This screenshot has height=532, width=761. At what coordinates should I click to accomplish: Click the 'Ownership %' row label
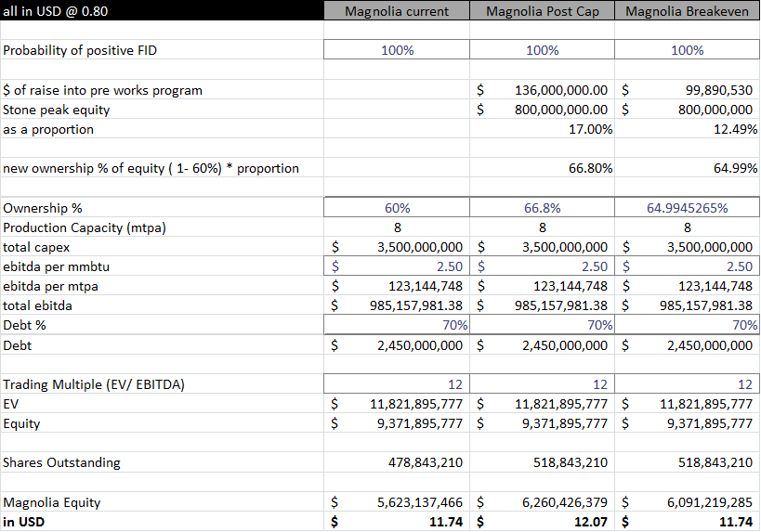click(x=43, y=208)
